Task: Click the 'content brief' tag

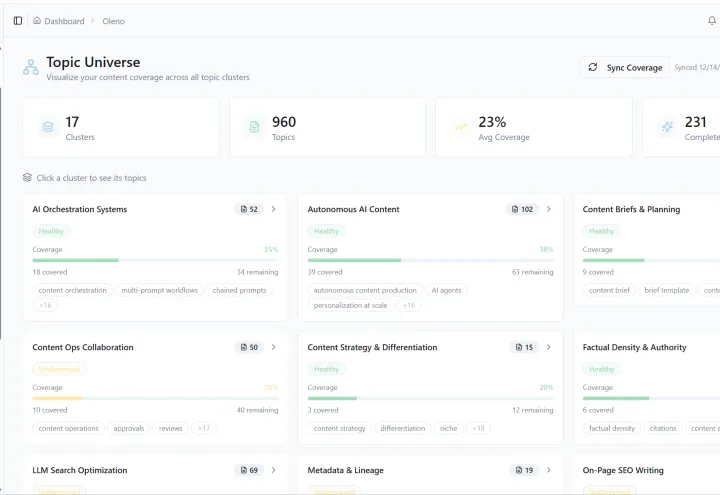Action: tap(609, 290)
